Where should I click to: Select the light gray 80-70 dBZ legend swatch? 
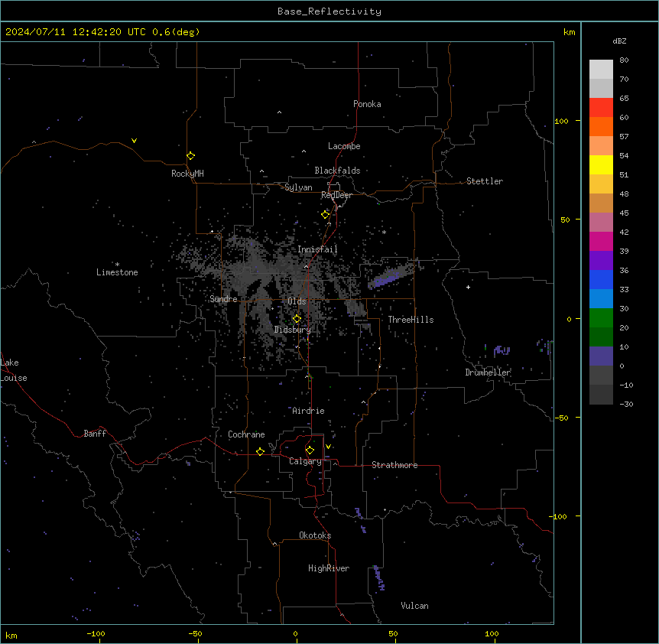coord(601,69)
